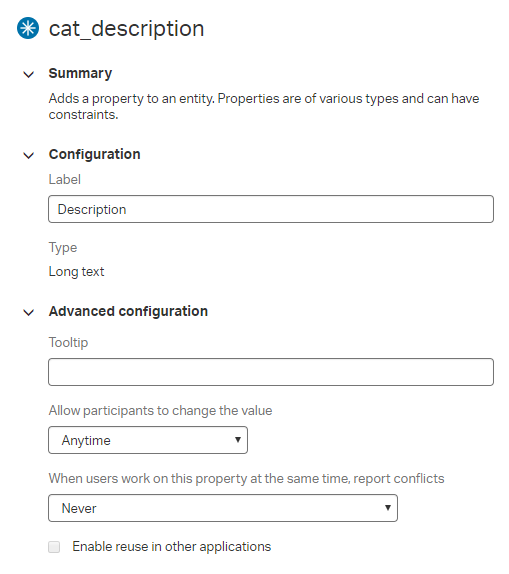Click the Label input containing Description
This screenshot has width=509, height=574.
[x=271, y=209]
